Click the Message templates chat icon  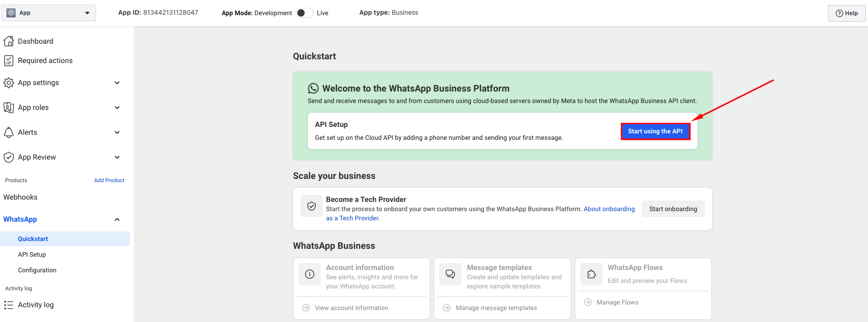450,274
